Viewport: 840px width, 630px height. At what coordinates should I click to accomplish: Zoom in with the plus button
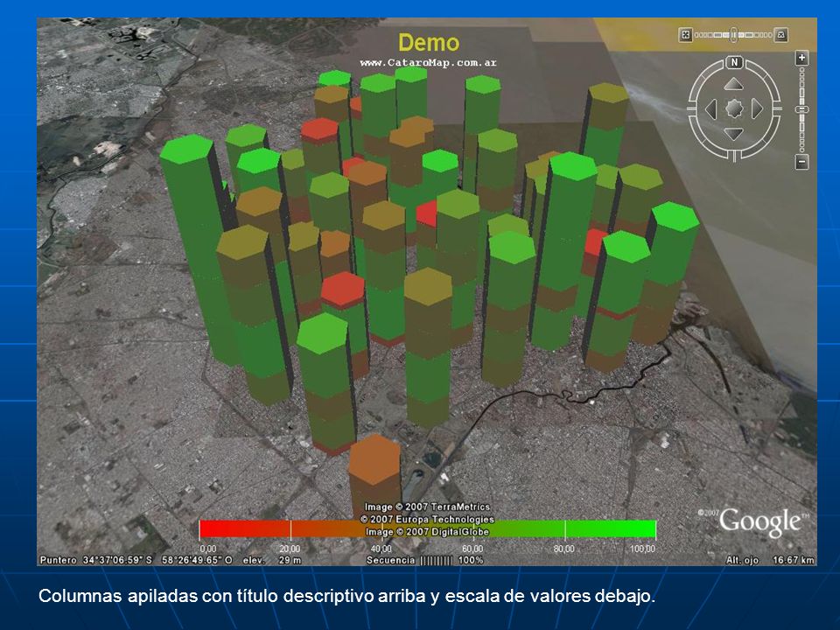[x=801, y=58]
